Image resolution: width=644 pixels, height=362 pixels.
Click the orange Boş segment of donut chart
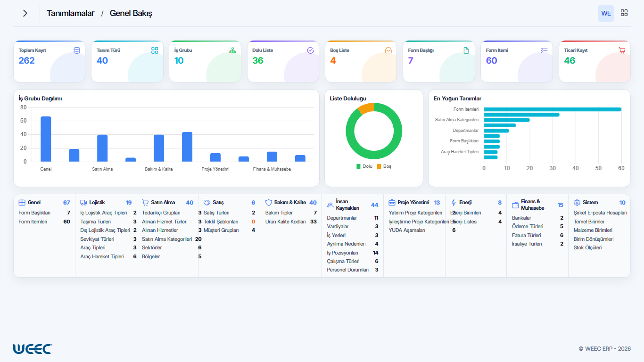366,108
